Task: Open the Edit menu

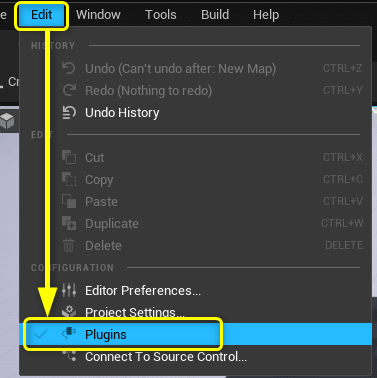Action: pyautogui.click(x=42, y=15)
